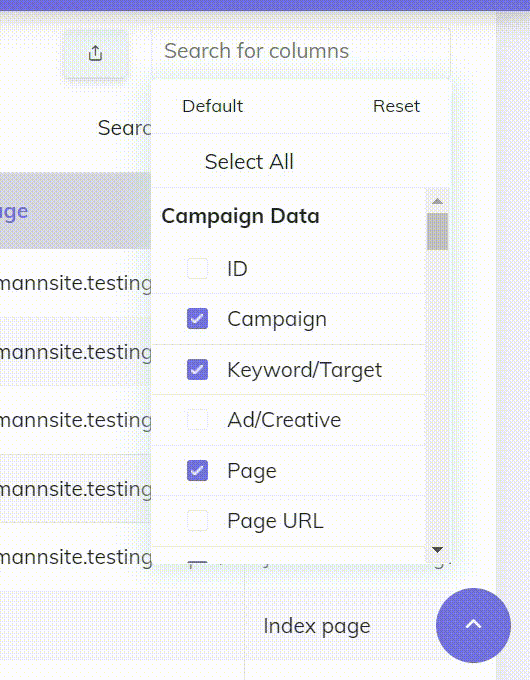
Task: Uncheck the Page column checkbox
Action: (197, 471)
